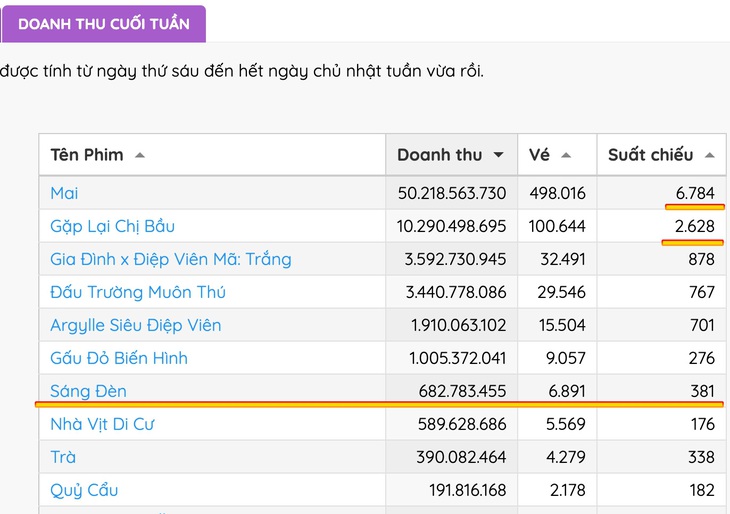Sort by Tên Phim column arrow

(x=139, y=155)
